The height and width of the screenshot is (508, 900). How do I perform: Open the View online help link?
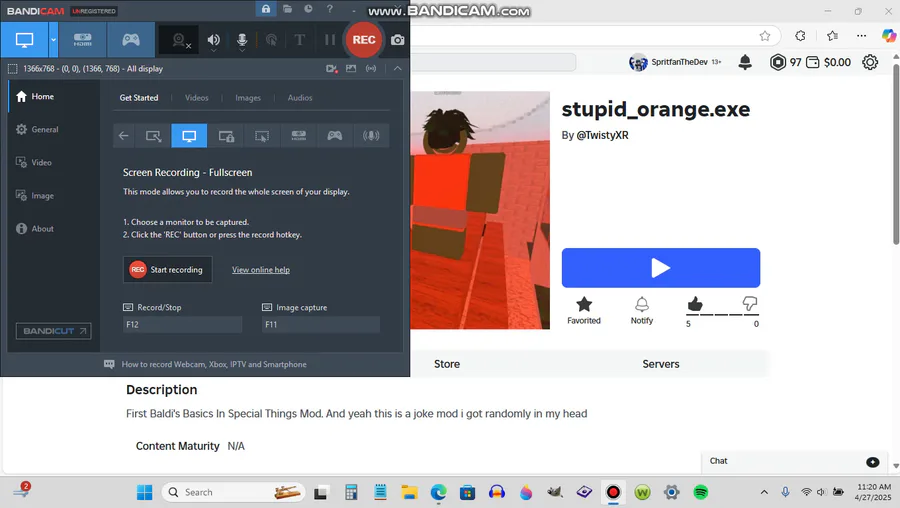pos(261,270)
